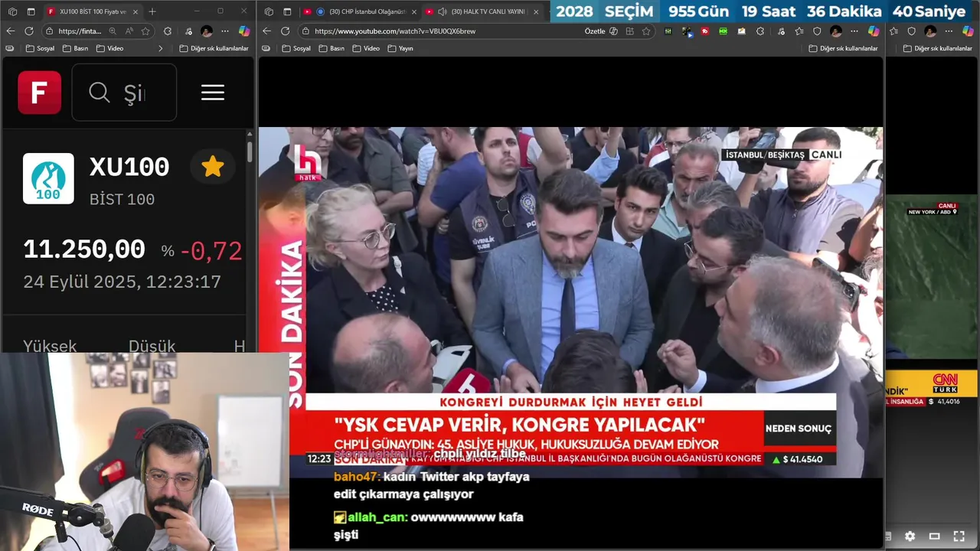Click the youtube.com watch URL field
The height and width of the screenshot is (551, 980).
(395, 31)
